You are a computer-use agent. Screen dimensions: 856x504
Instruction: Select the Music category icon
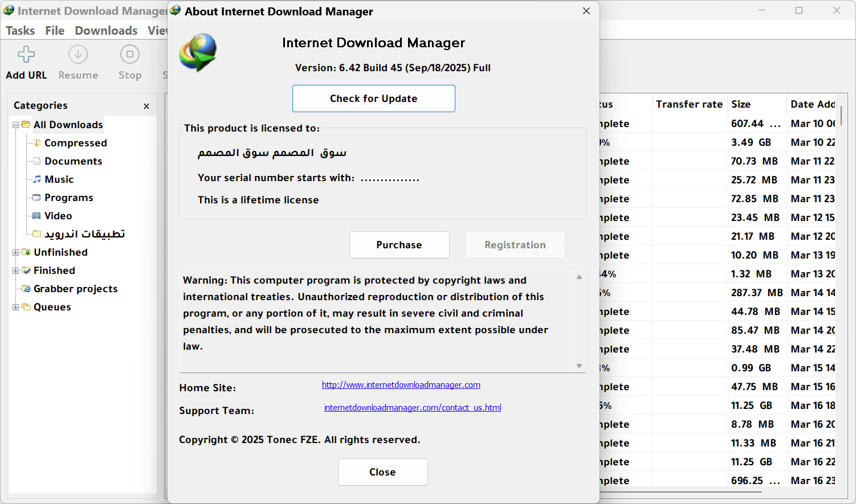[x=37, y=179]
